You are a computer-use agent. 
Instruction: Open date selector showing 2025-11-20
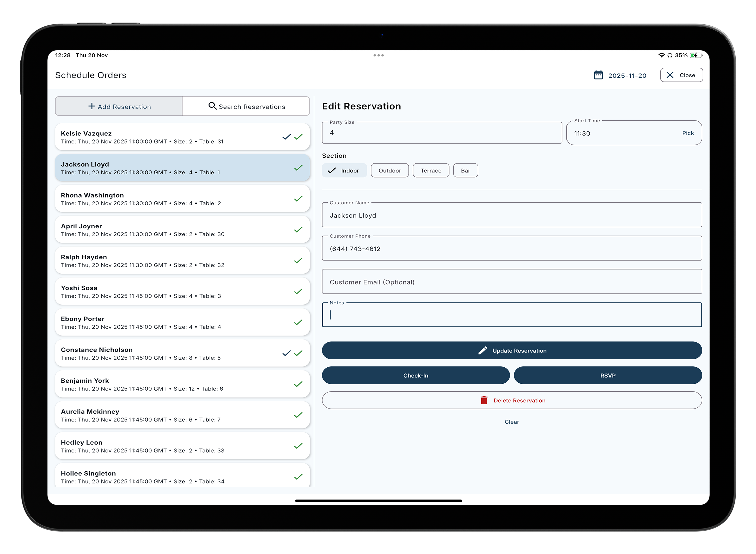[x=627, y=75]
